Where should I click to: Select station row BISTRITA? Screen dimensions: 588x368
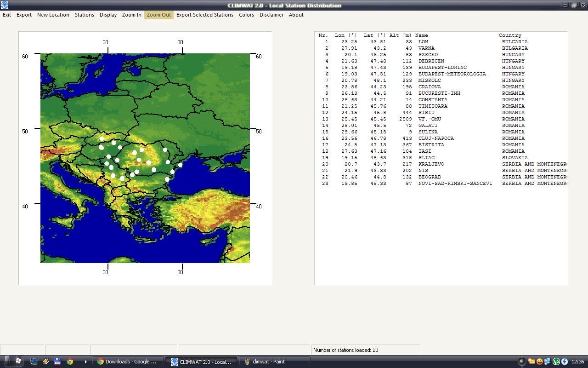[441, 144]
